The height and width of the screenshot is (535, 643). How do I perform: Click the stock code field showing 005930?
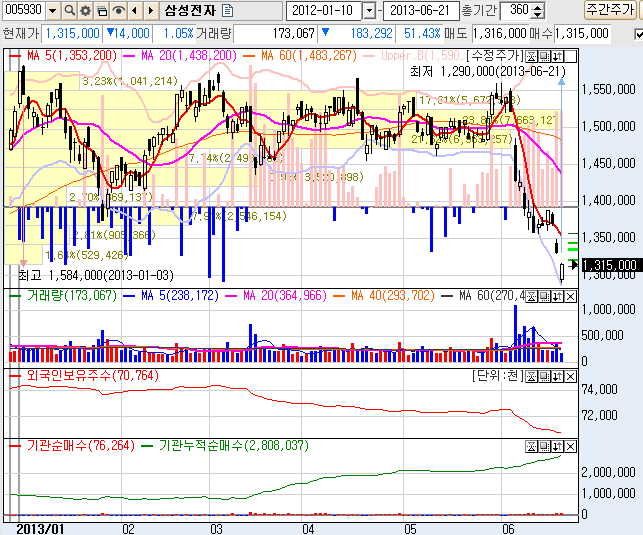coord(24,10)
